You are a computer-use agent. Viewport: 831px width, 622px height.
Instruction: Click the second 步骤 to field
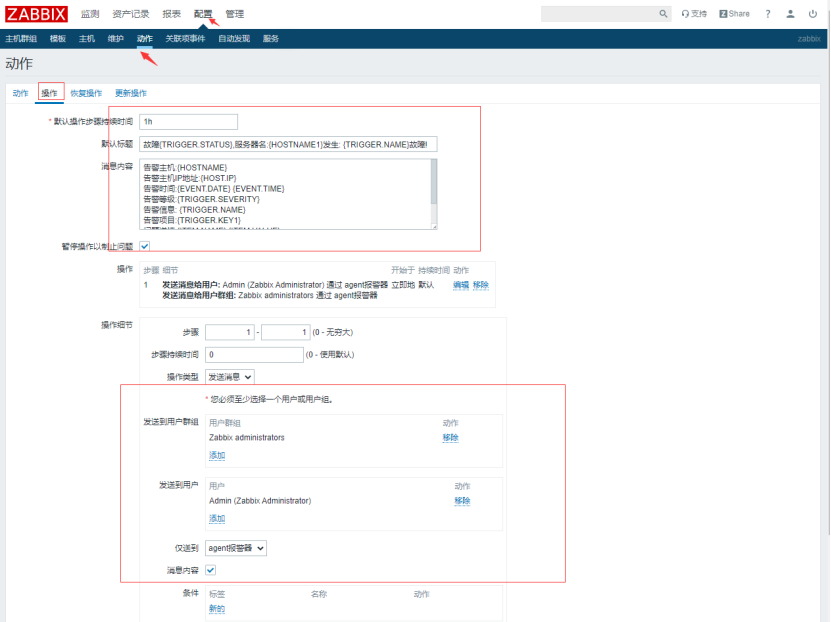pos(286,332)
